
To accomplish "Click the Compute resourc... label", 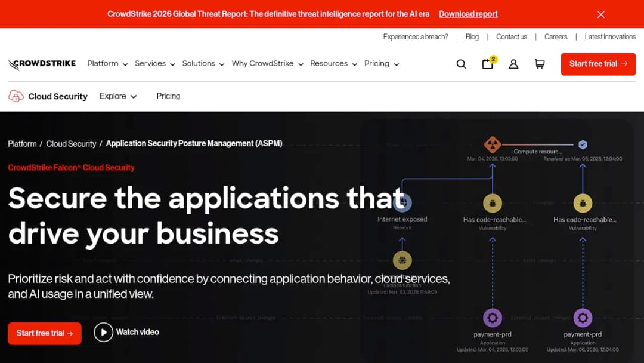I will 538,152.
